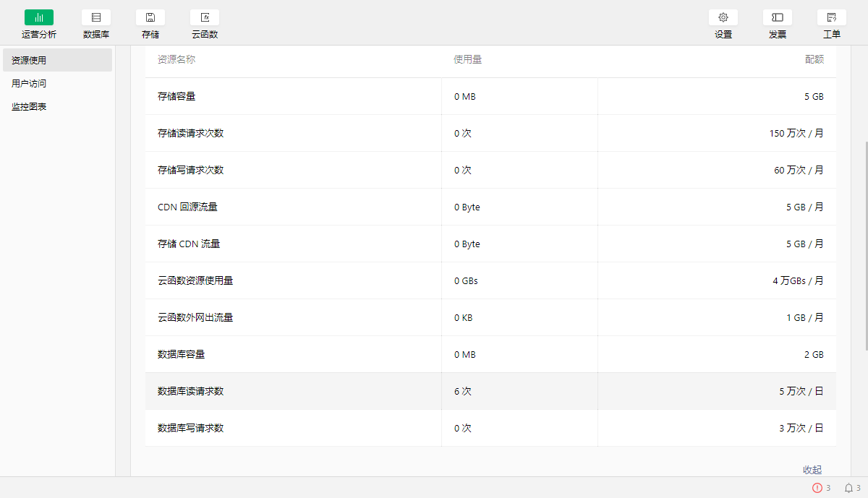The width and height of the screenshot is (868, 498).
Task: Open the 设置 settings gear icon
Action: pyautogui.click(x=723, y=17)
